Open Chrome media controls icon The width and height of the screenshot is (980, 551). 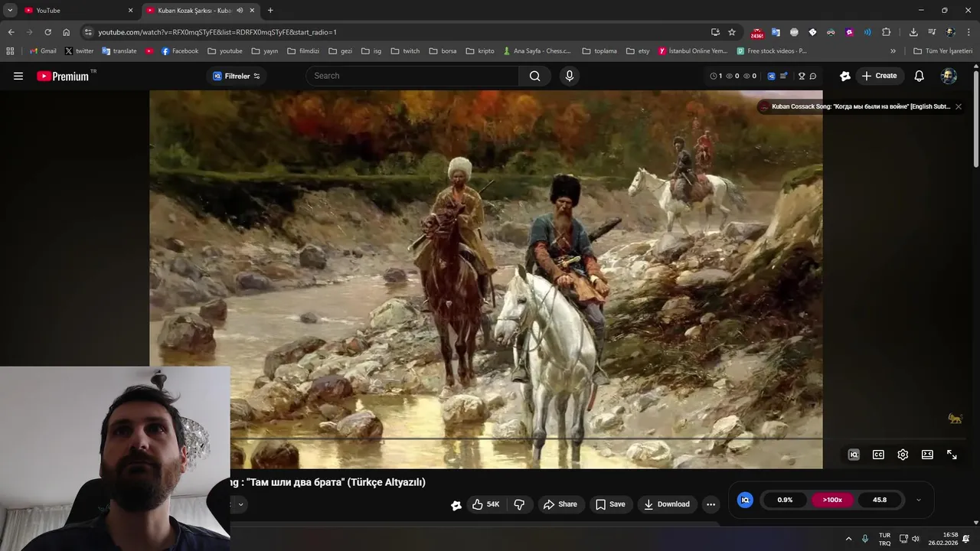click(x=932, y=32)
